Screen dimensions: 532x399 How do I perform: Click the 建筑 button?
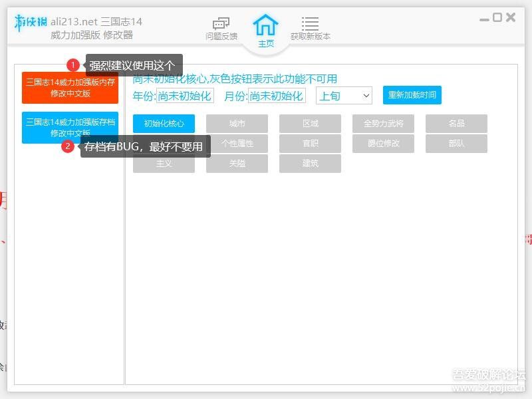click(x=310, y=164)
